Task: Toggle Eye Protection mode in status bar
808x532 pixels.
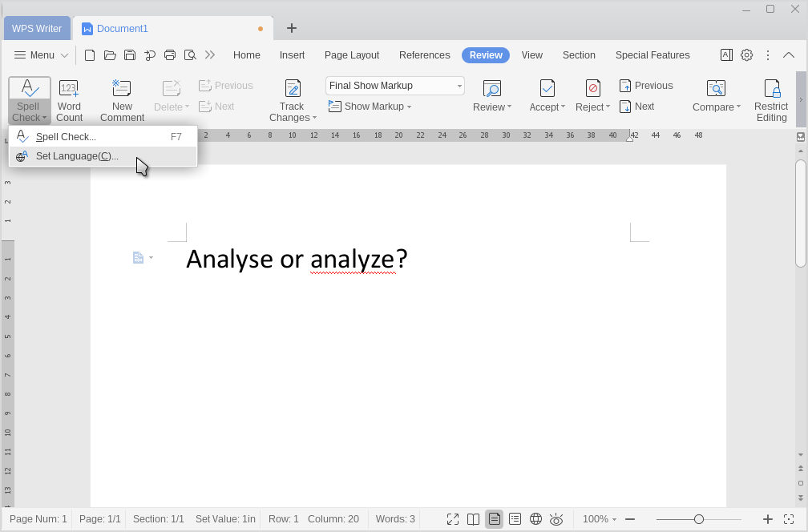Action: coord(556,519)
